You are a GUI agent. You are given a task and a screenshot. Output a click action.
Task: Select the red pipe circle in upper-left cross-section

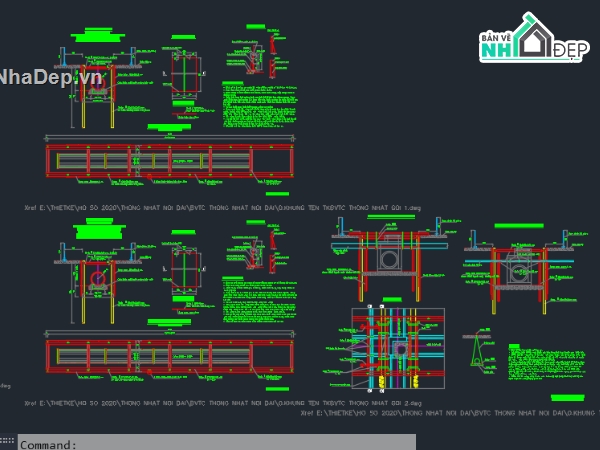(x=98, y=84)
